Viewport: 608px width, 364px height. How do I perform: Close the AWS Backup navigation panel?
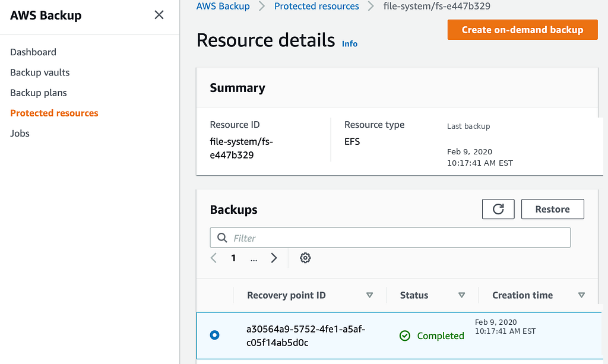click(x=159, y=15)
